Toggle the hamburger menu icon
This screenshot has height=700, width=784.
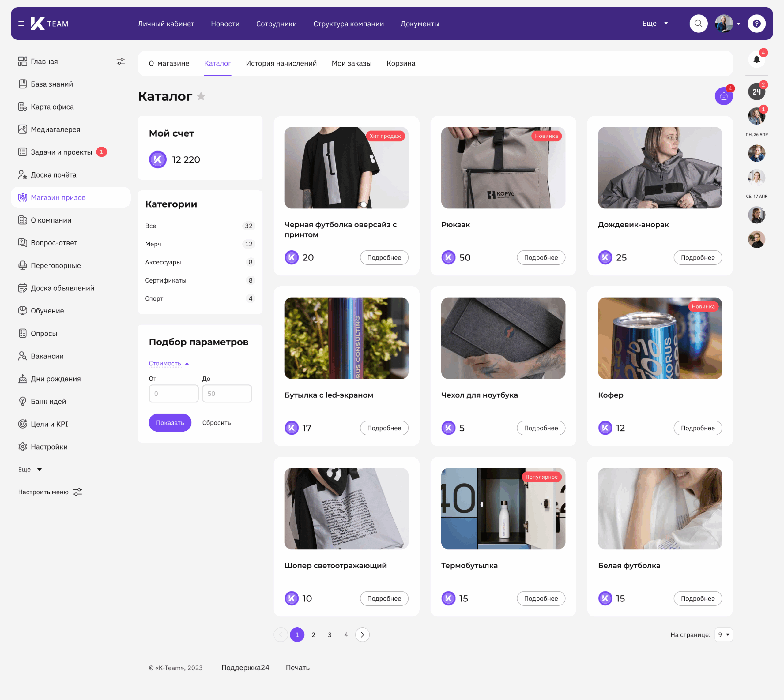pyautogui.click(x=21, y=24)
